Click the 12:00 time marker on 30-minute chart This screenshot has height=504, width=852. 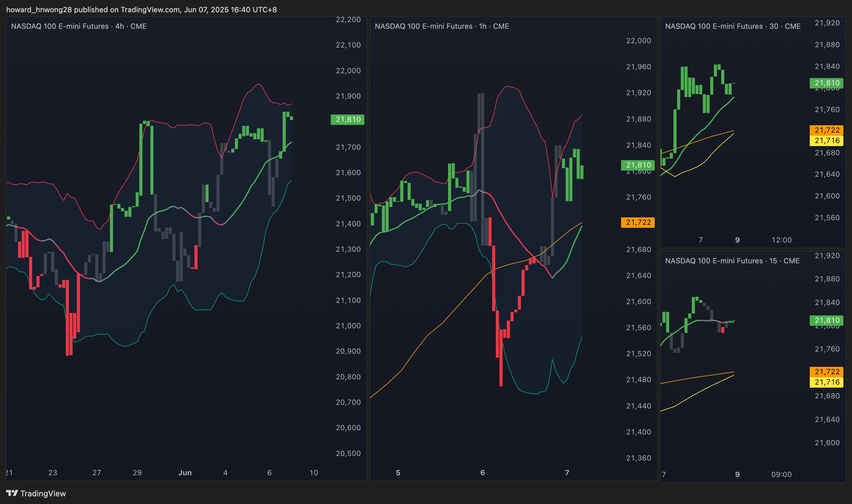pos(781,240)
